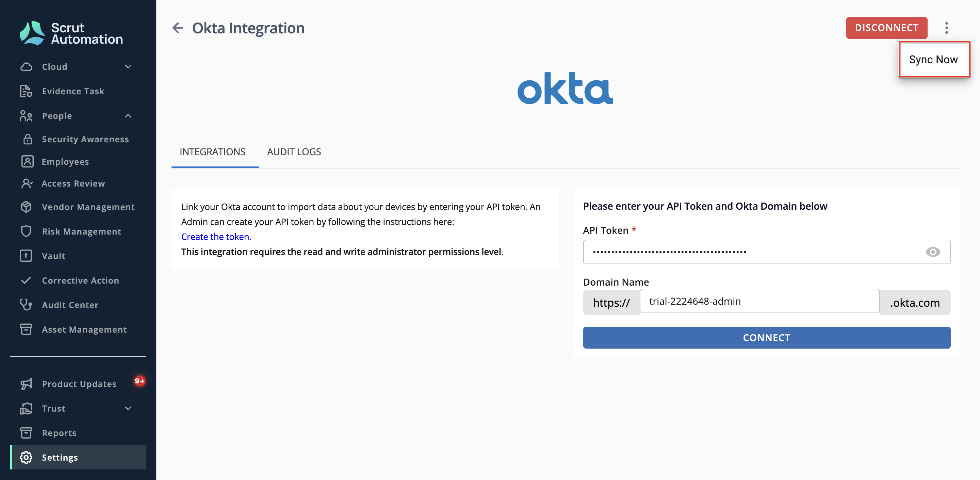Click the Scrut Automation logo
Screen dimensions: 980x480
pyautogui.click(x=71, y=33)
